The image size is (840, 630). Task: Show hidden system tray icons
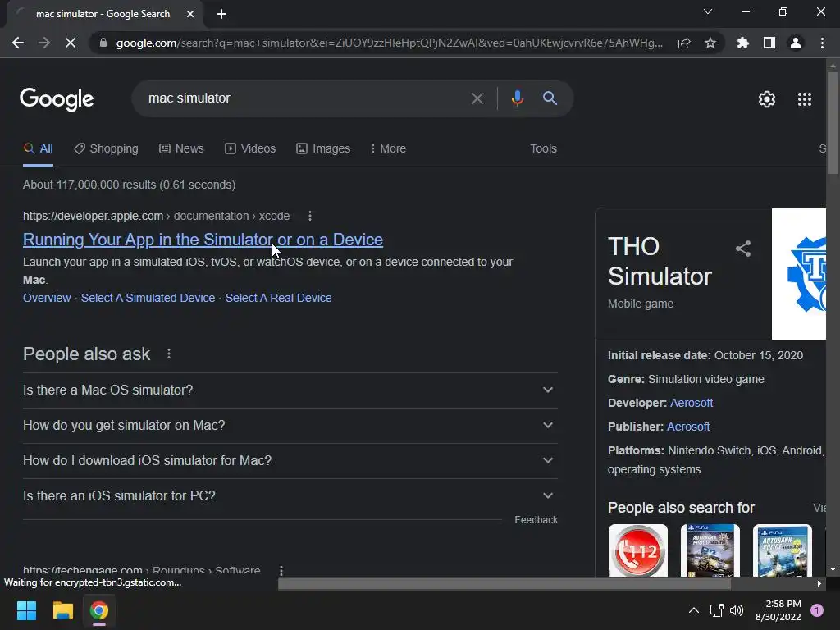(693, 610)
